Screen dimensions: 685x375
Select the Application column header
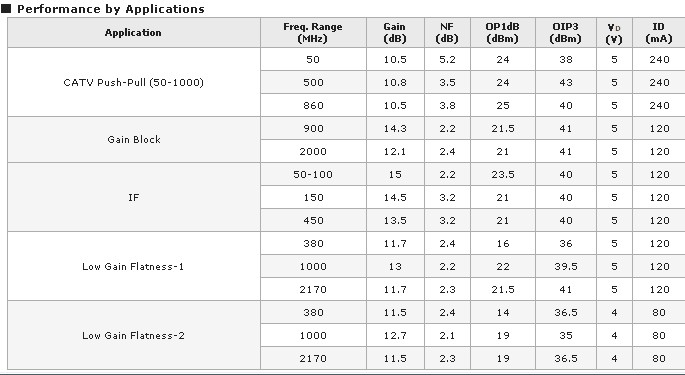click(x=134, y=33)
